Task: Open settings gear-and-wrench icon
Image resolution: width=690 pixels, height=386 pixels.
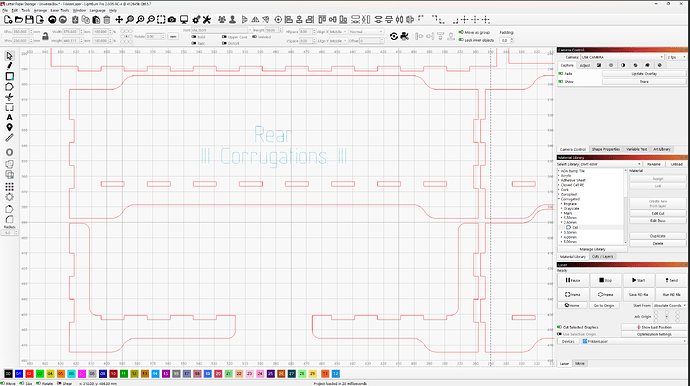Action: (x=196, y=20)
